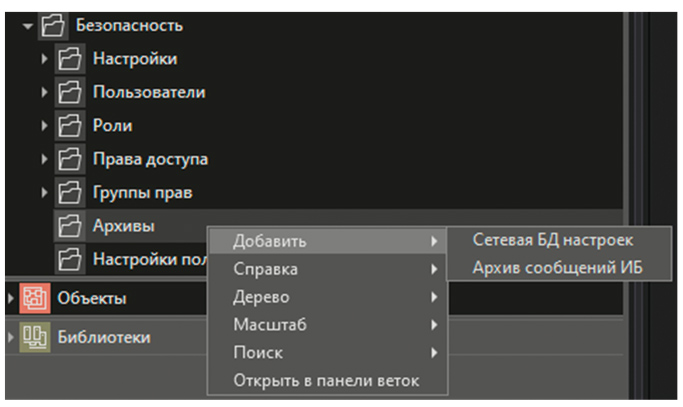Choose Сетевая БД настроек from submenu
The width and height of the screenshot is (683, 407).
point(553,241)
